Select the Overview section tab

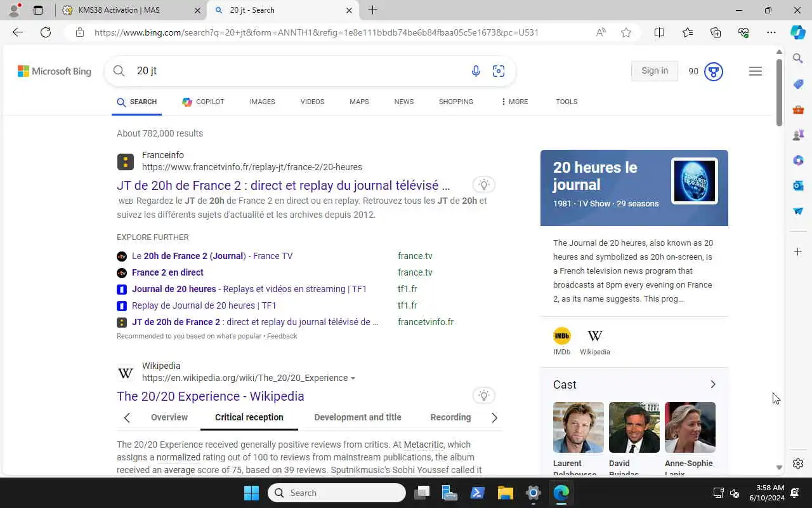point(169,417)
